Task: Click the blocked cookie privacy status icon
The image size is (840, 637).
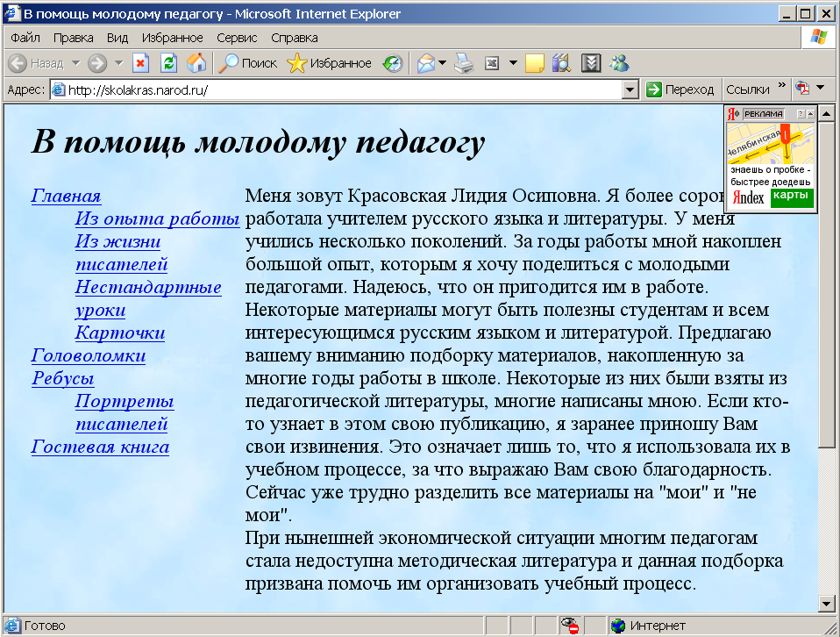Action: click(569, 626)
